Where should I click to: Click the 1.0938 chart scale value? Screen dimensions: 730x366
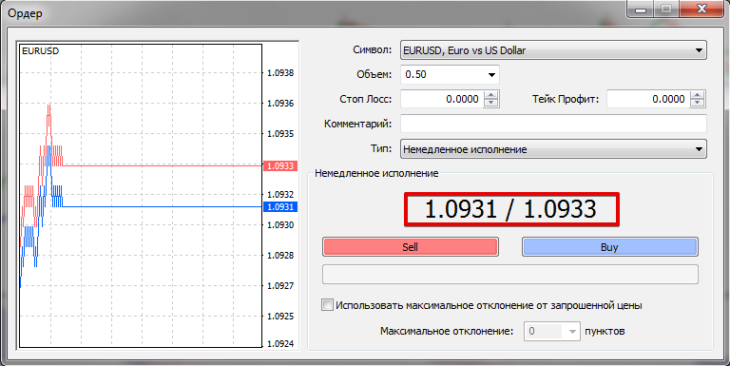click(281, 73)
